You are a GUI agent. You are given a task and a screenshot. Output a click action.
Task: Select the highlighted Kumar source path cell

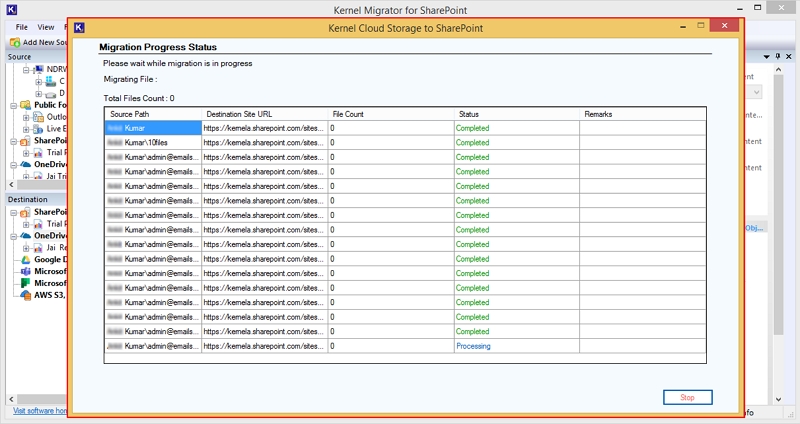[x=153, y=128]
